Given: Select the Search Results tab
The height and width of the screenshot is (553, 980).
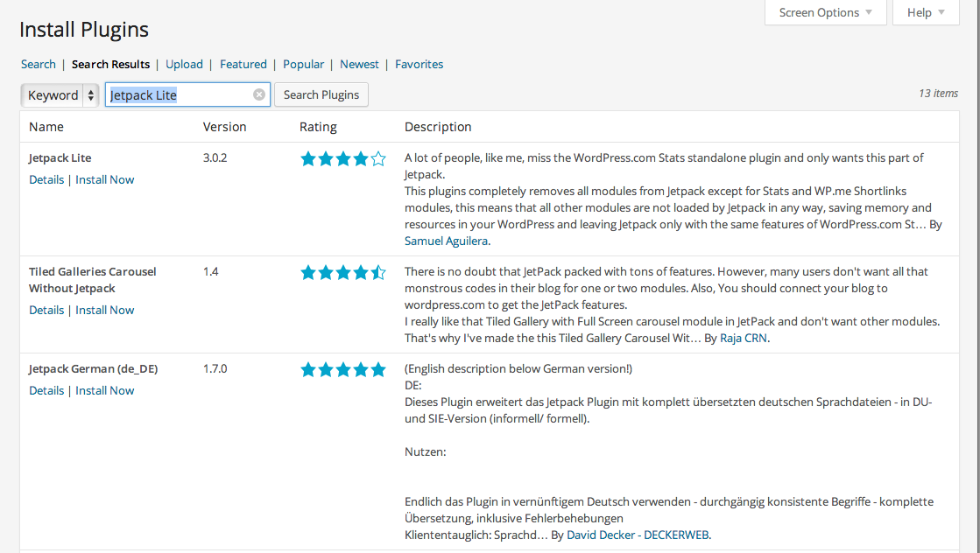Looking at the screenshot, I should [110, 64].
